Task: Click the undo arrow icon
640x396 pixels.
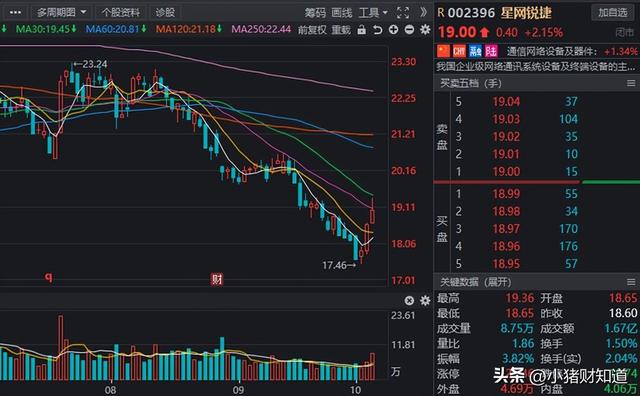Action: coord(378,29)
